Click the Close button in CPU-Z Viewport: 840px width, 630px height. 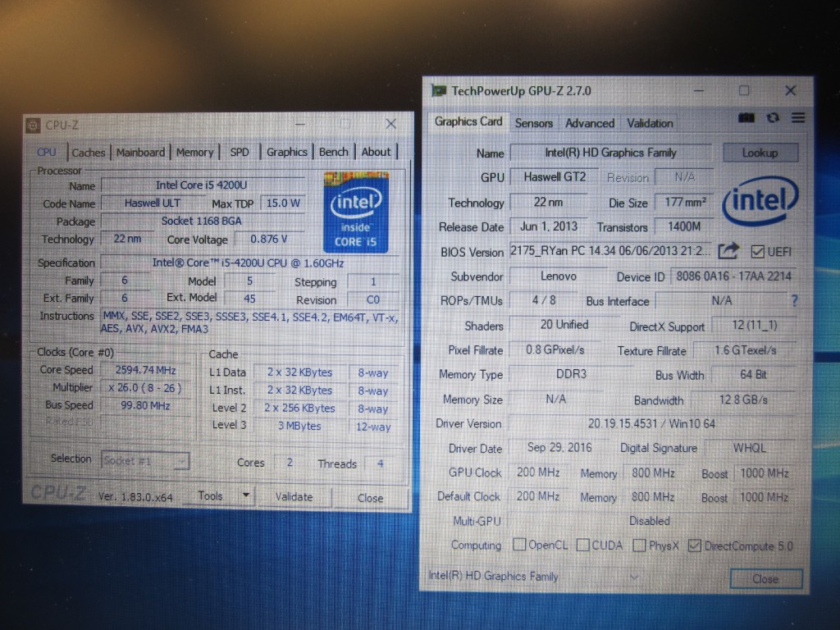tap(370, 498)
